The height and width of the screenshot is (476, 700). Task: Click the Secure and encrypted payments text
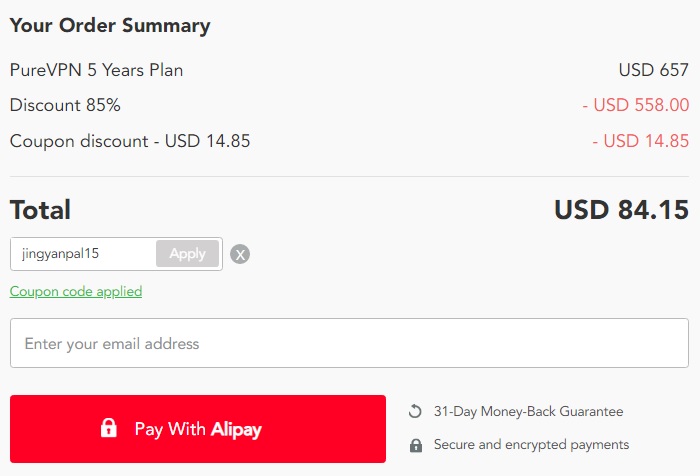[x=531, y=445]
